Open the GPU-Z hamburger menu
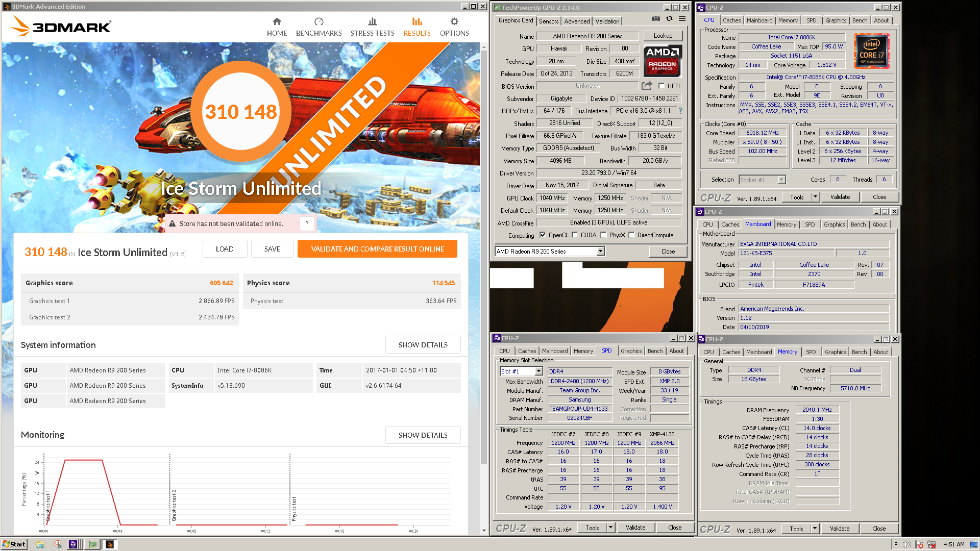 pyautogui.click(x=682, y=19)
